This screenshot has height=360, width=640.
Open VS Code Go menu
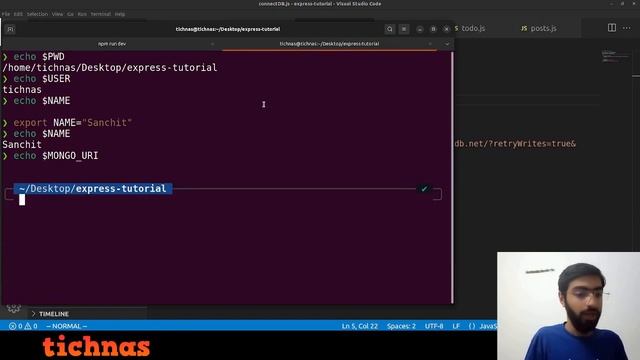tap(70, 14)
